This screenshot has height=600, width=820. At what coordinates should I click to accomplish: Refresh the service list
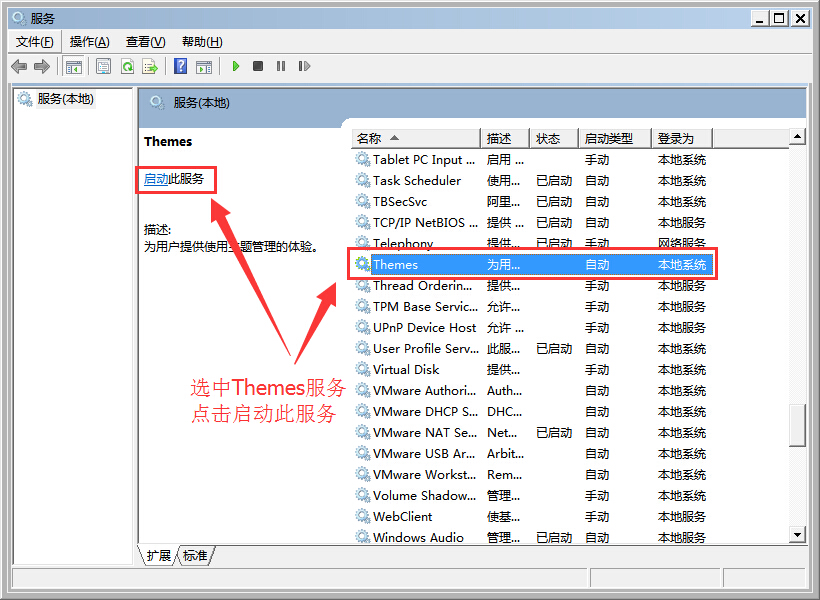(x=128, y=66)
